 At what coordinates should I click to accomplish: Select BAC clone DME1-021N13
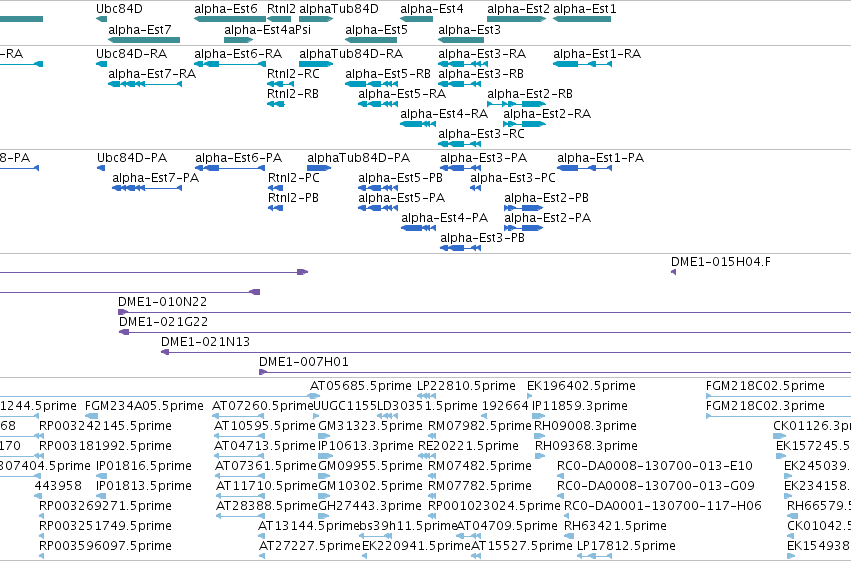pyautogui.click(x=205, y=342)
